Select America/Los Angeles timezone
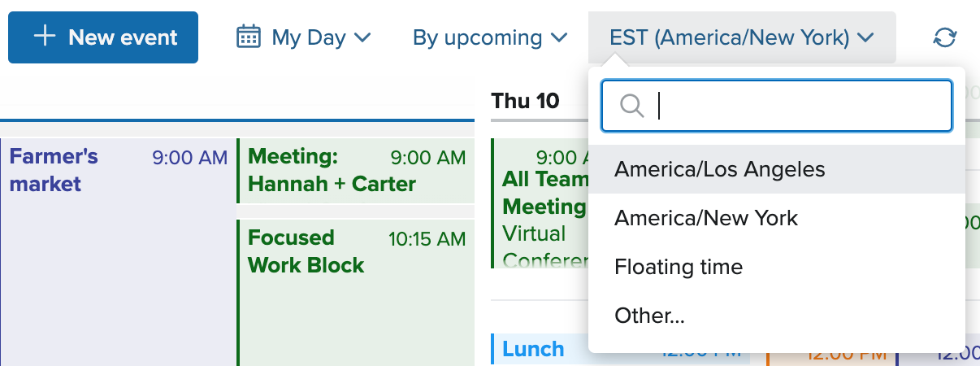This screenshot has height=366, width=980. tap(777, 169)
